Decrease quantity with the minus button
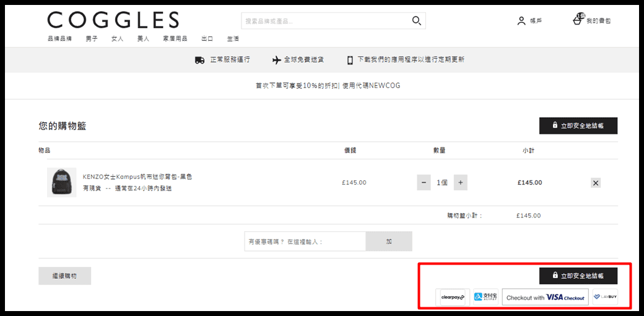644x316 pixels. [x=424, y=183]
